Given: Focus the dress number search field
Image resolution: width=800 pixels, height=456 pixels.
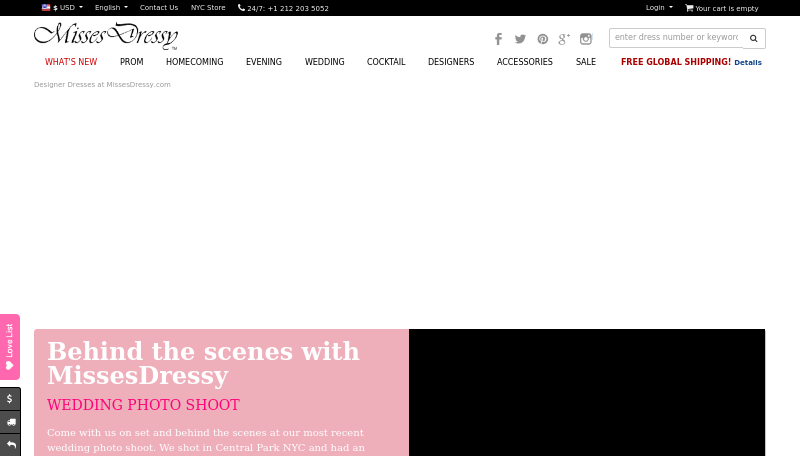Looking at the screenshot, I should pos(676,38).
